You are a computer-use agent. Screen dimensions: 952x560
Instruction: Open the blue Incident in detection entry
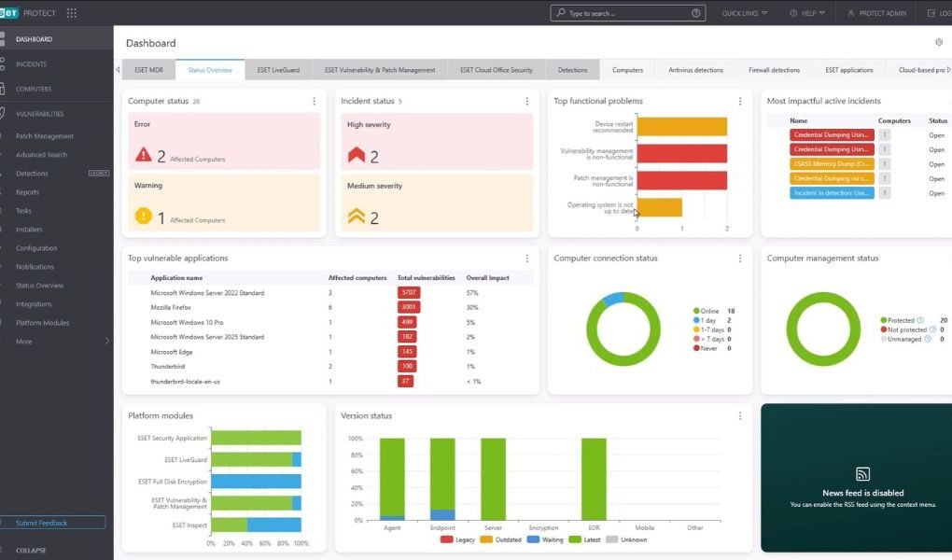tap(832, 193)
